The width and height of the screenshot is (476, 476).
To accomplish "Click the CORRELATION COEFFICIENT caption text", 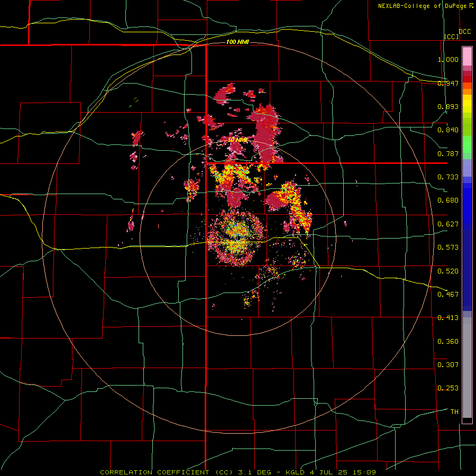I will pyautogui.click(x=238, y=472).
